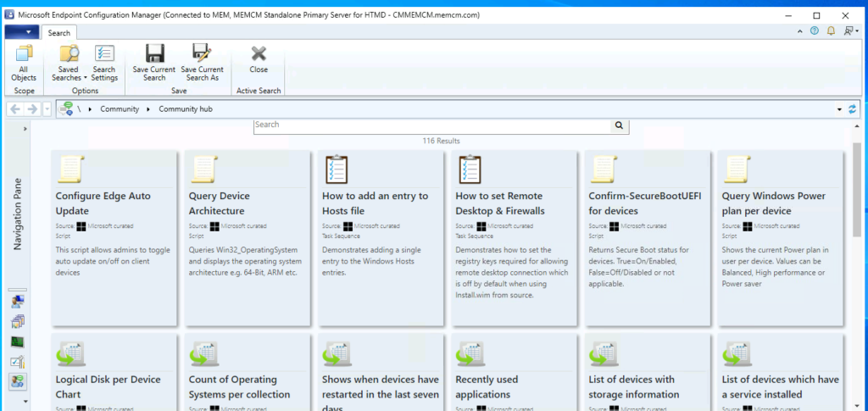This screenshot has width=868, height=411.
Task: Open Configure Edge Auto Update script icon
Action: point(70,169)
